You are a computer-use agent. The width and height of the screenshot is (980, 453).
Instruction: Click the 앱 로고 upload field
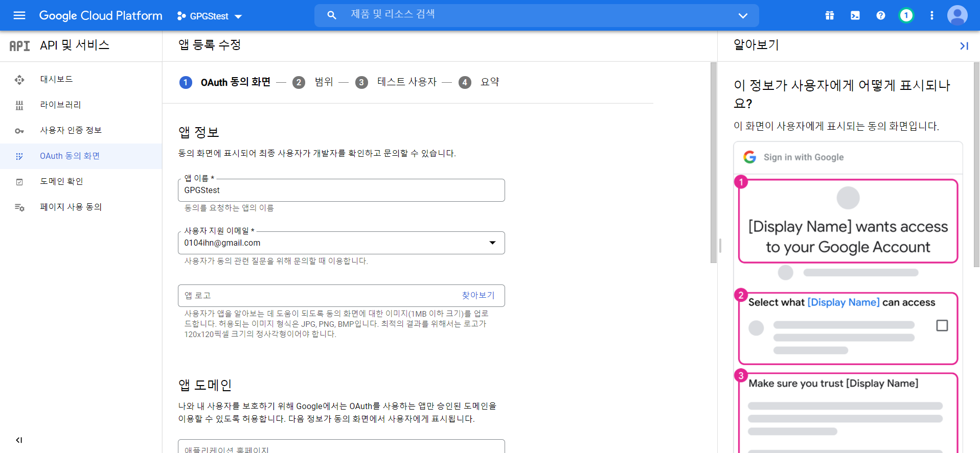[341, 296]
